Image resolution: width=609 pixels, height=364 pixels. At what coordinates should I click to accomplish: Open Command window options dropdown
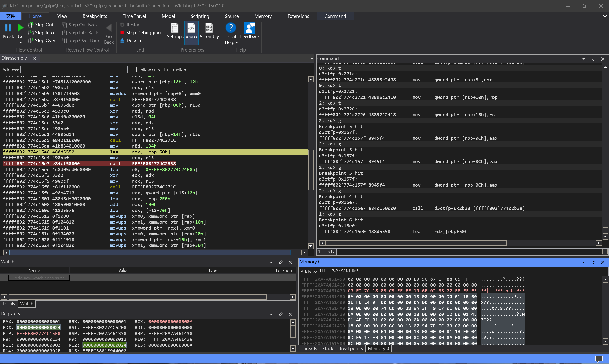[x=584, y=59]
